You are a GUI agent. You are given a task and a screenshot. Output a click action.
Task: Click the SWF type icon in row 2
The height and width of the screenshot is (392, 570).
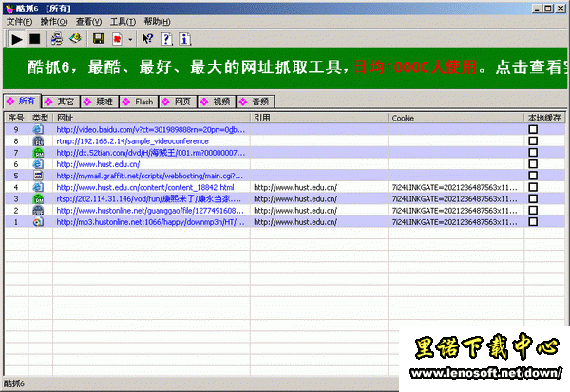tap(38, 211)
